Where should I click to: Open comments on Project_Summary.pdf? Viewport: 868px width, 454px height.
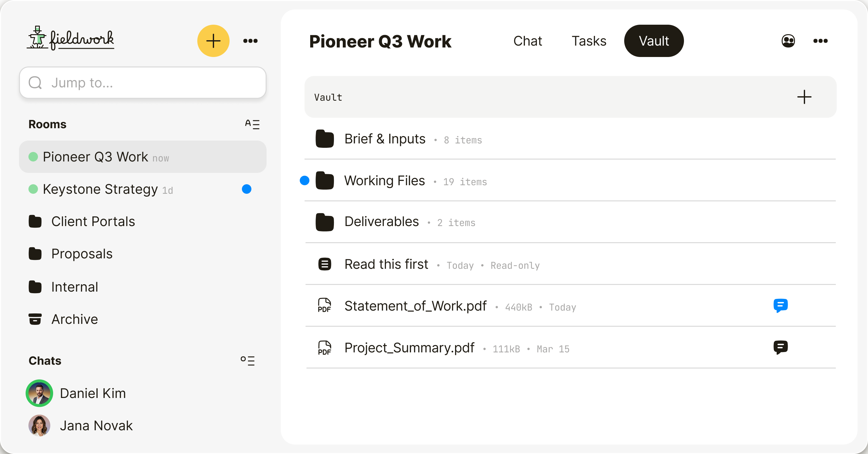pos(780,347)
